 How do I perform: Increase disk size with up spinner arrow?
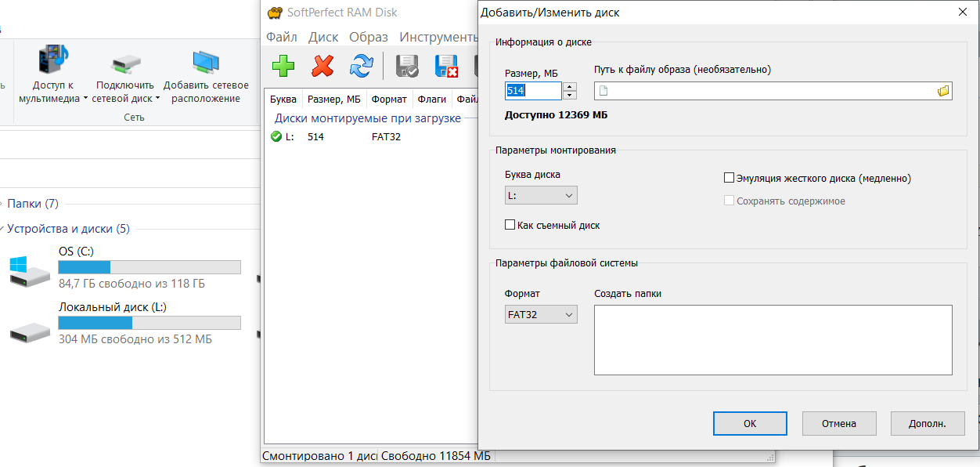pos(570,87)
